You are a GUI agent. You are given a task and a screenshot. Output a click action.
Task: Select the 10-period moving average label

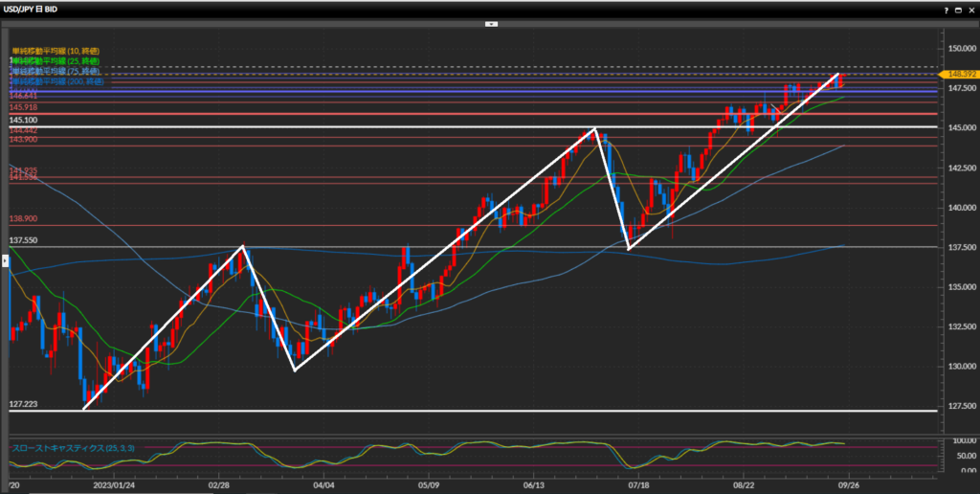56,51
